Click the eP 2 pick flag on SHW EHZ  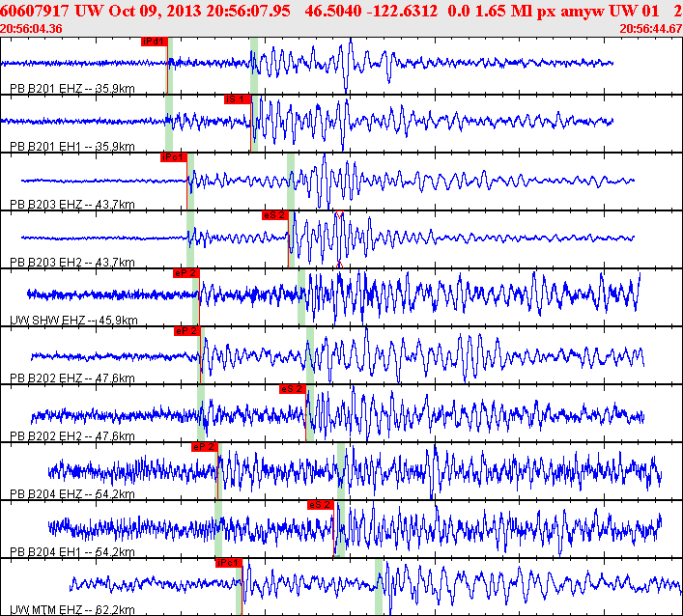click(186, 273)
